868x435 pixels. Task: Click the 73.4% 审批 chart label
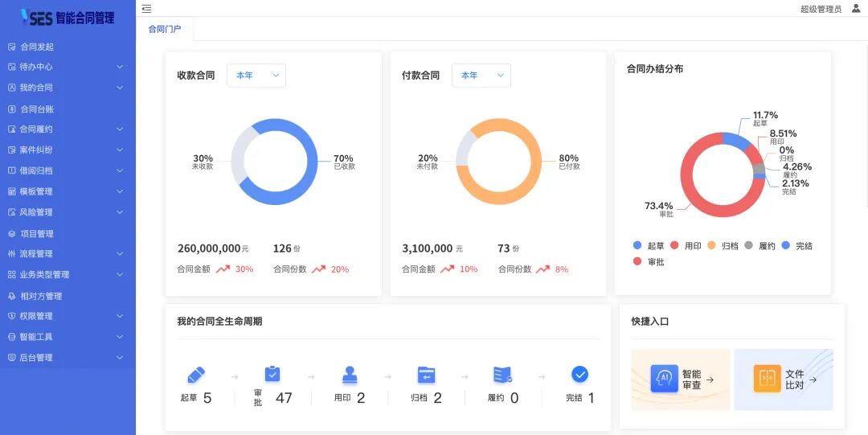(659, 209)
